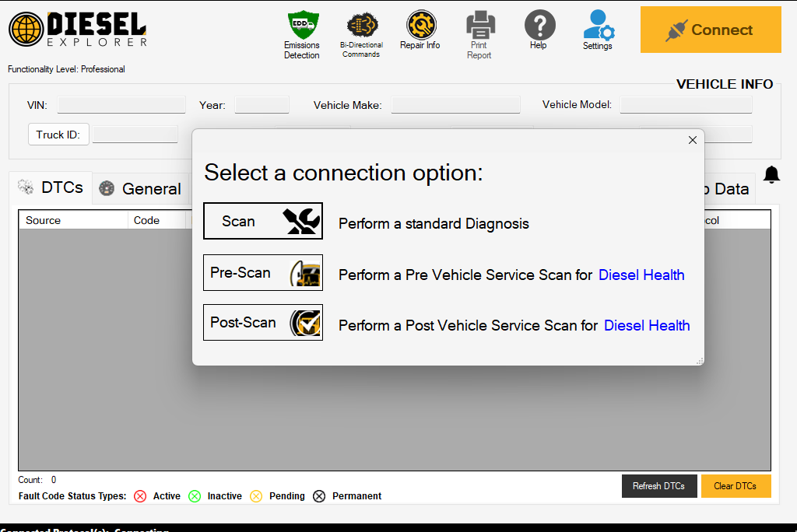Focus the VIN input field
The width and height of the screenshot is (797, 532).
[x=121, y=105]
